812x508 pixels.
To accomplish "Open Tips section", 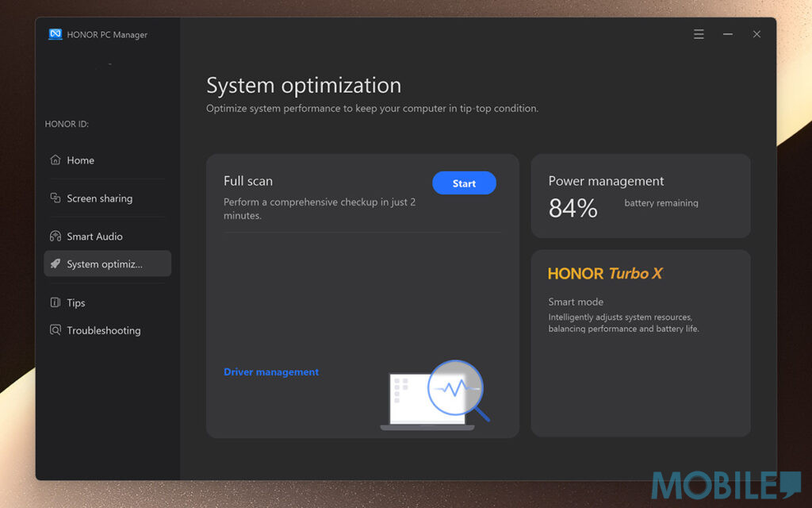I will pyautogui.click(x=107, y=302).
